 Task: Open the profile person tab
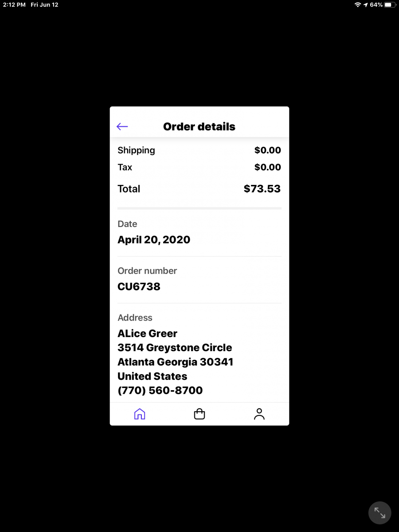click(259, 414)
